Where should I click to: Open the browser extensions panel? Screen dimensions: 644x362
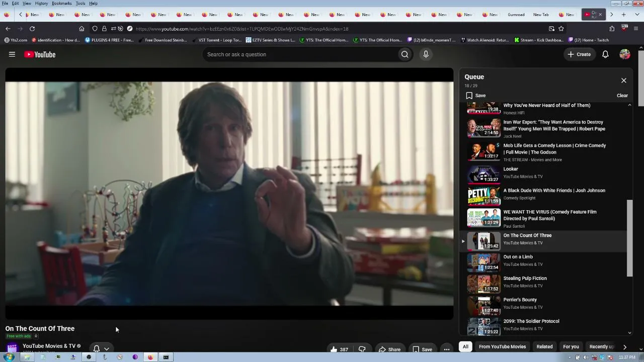coord(612,29)
